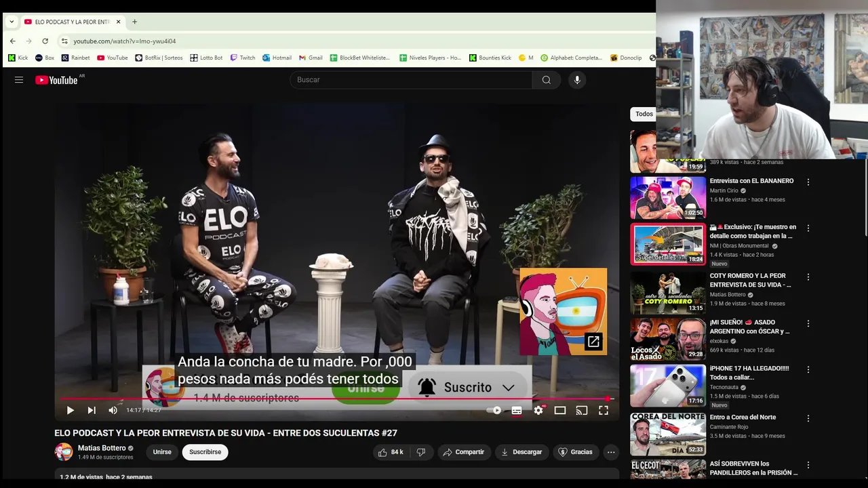The height and width of the screenshot is (488, 868).
Task: Resume video with the play button
Action: coord(70,410)
